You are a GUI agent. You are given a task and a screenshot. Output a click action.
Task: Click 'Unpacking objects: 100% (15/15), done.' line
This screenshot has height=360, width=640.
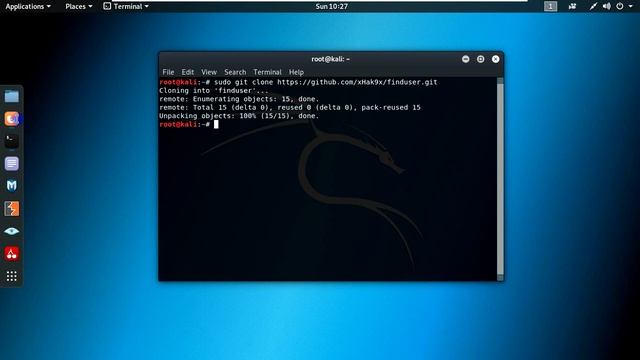pos(239,116)
